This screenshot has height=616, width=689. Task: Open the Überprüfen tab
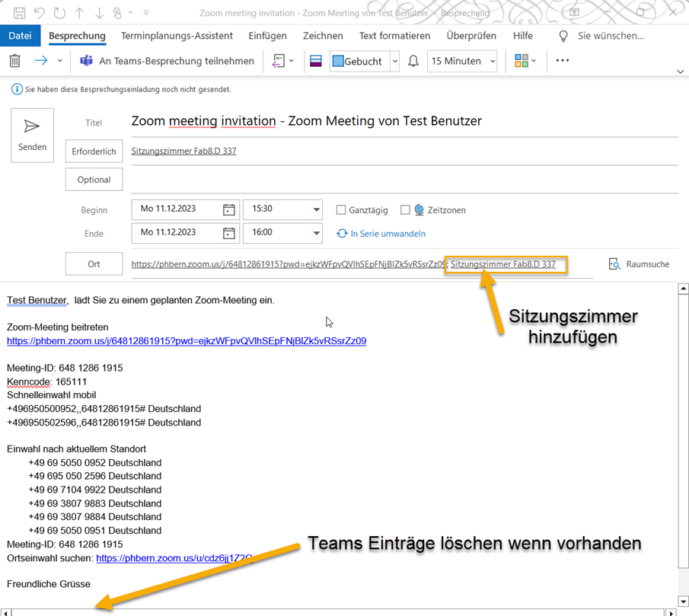(x=471, y=36)
